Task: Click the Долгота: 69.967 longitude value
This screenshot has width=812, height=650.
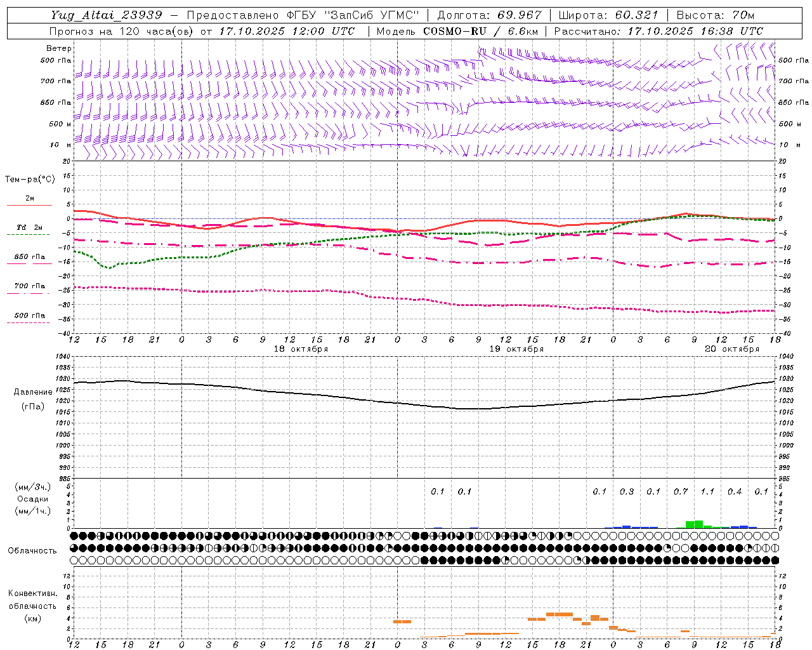Action: coord(489,15)
